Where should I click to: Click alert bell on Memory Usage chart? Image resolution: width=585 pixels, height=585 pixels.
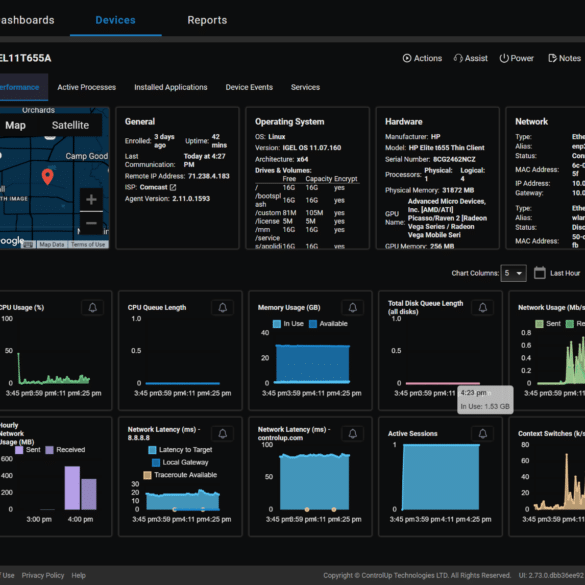(353, 308)
